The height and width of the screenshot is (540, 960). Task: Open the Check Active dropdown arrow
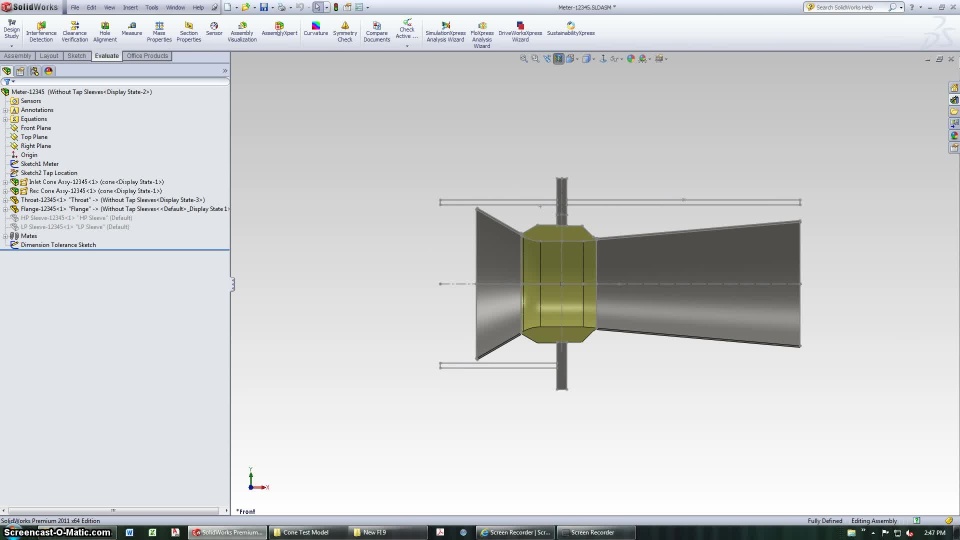click(x=407, y=46)
